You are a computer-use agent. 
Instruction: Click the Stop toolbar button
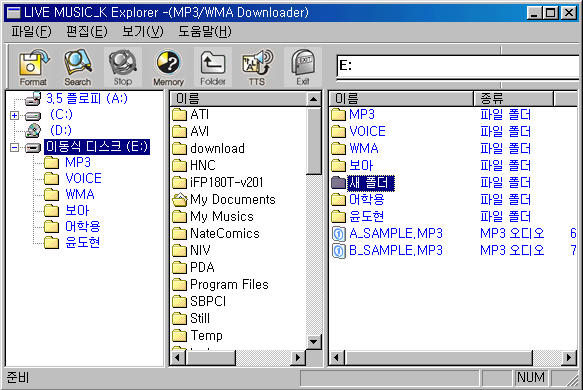123,67
